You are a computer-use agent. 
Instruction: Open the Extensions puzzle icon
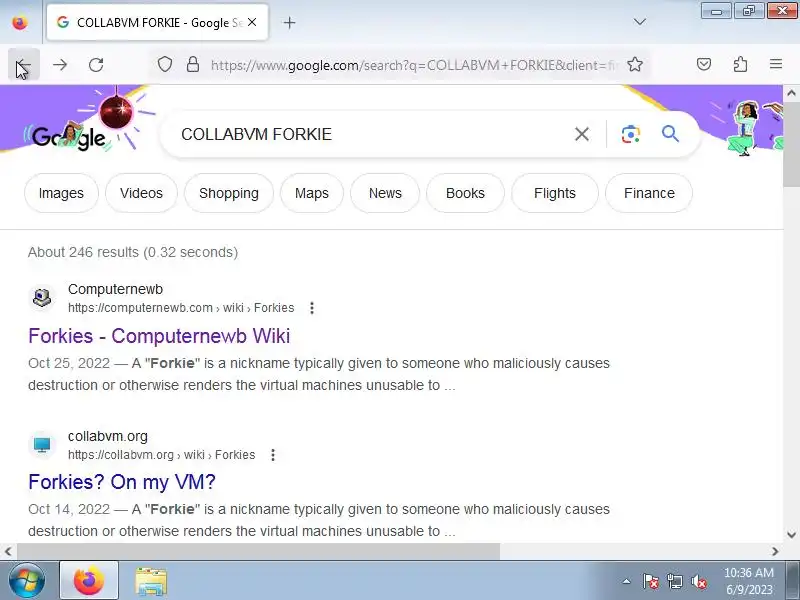coord(740,64)
